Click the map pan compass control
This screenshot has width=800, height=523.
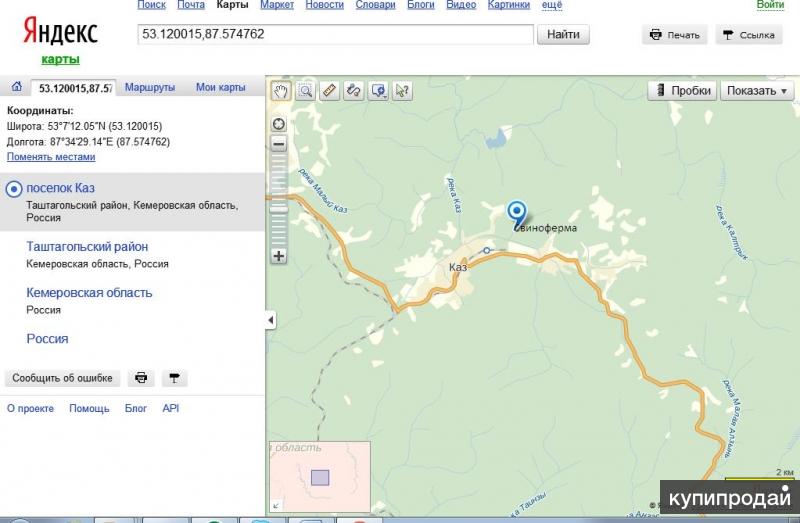279,124
